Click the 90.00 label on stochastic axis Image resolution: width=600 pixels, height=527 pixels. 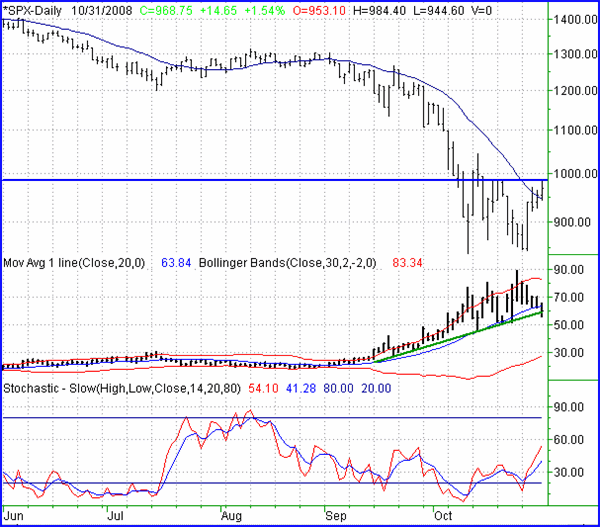(568, 407)
